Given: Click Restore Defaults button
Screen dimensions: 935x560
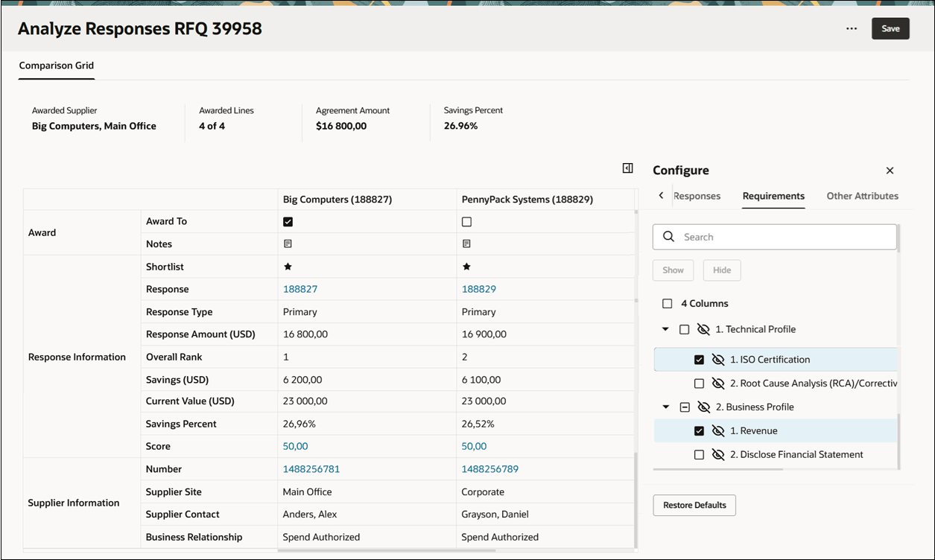Looking at the screenshot, I should [694, 505].
